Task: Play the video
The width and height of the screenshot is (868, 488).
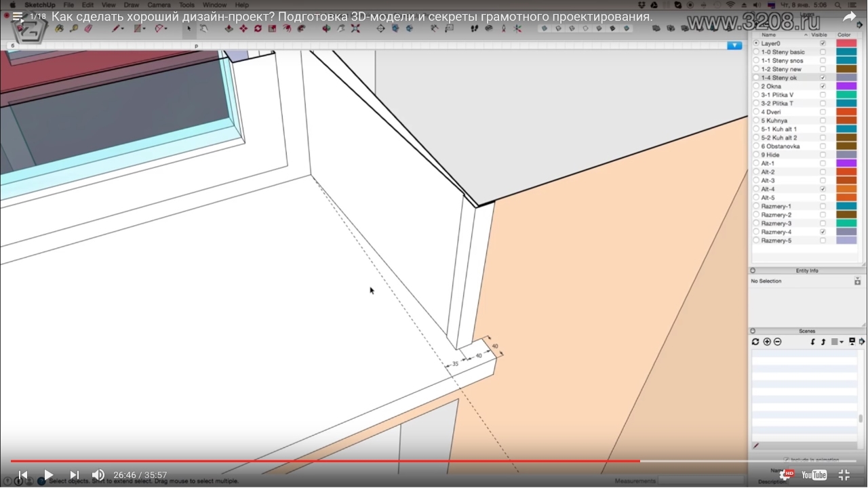Action: (x=48, y=475)
